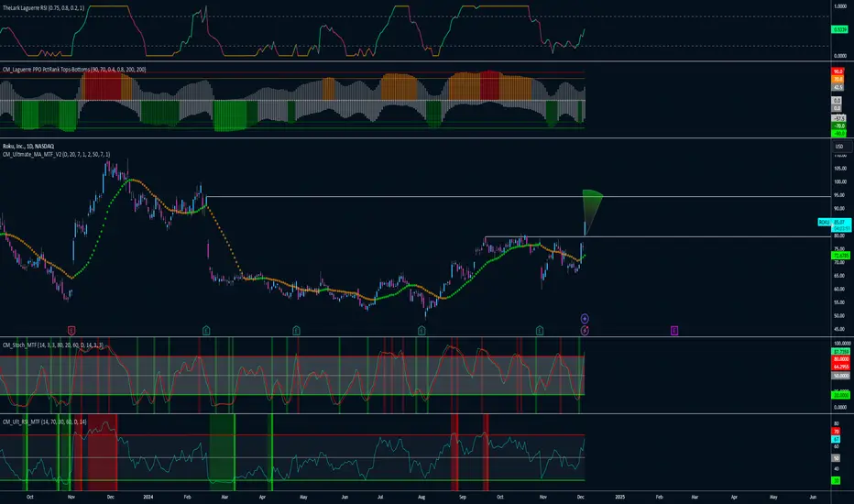This screenshot has height=504, width=854.
Task: Select the CM_Ultimate_MA_MTF_V2 indicator title
Action: click(56, 154)
